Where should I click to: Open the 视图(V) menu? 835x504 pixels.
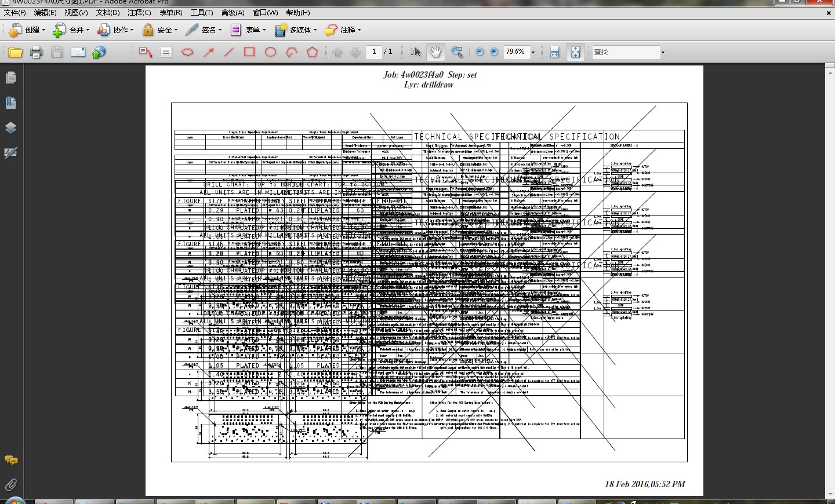(x=77, y=13)
